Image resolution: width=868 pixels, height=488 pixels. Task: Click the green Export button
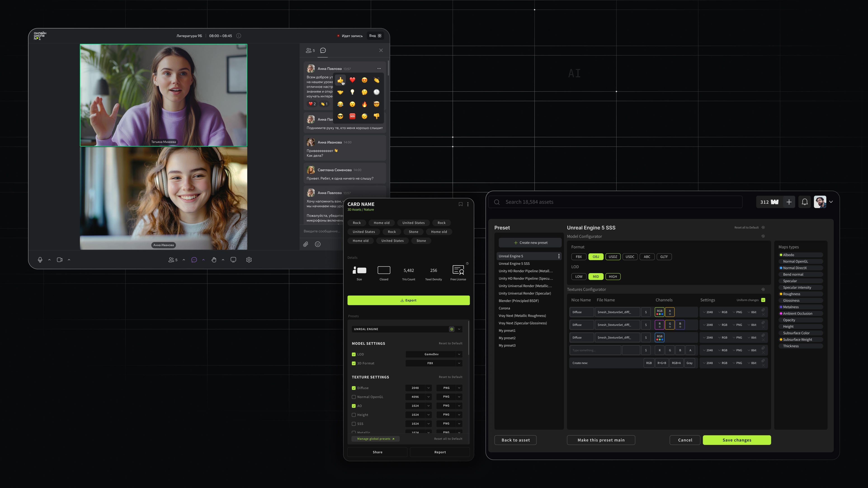408,300
